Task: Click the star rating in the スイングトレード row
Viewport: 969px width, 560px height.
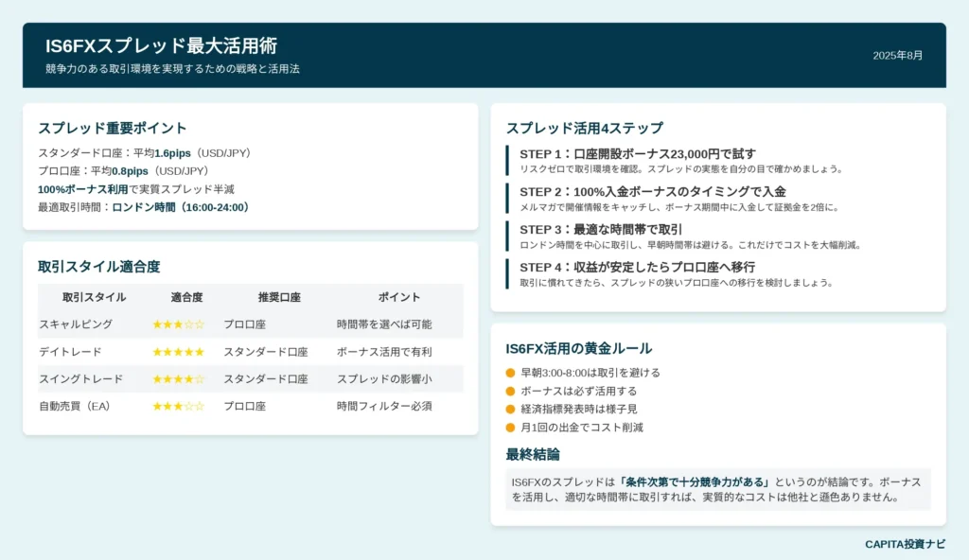Action: [x=179, y=379]
